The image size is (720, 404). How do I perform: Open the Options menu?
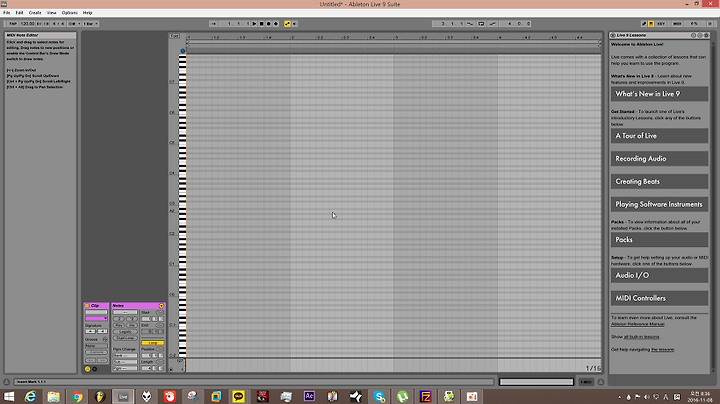(70, 13)
